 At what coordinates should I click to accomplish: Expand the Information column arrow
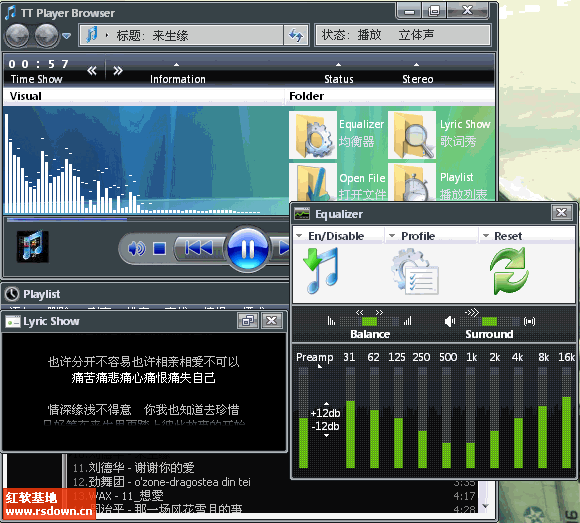(176, 65)
